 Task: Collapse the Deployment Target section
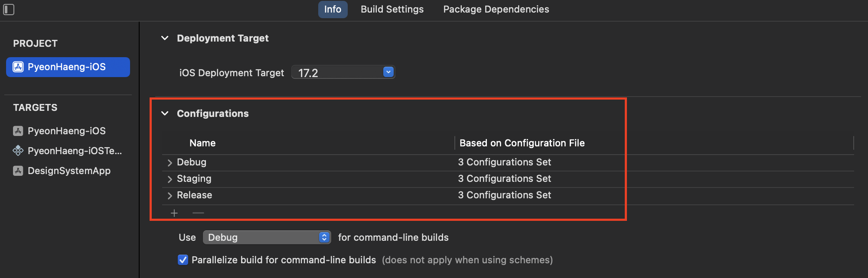tap(165, 38)
